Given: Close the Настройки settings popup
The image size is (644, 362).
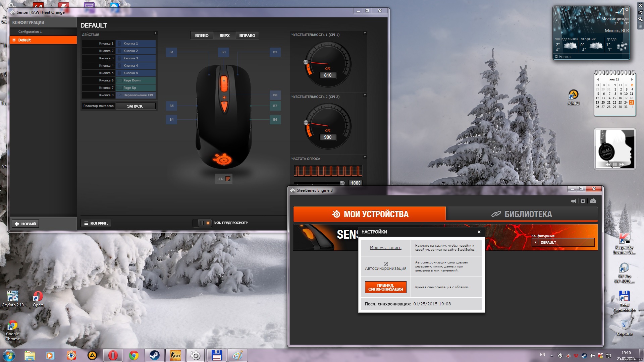Looking at the screenshot, I should [x=479, y=232].
